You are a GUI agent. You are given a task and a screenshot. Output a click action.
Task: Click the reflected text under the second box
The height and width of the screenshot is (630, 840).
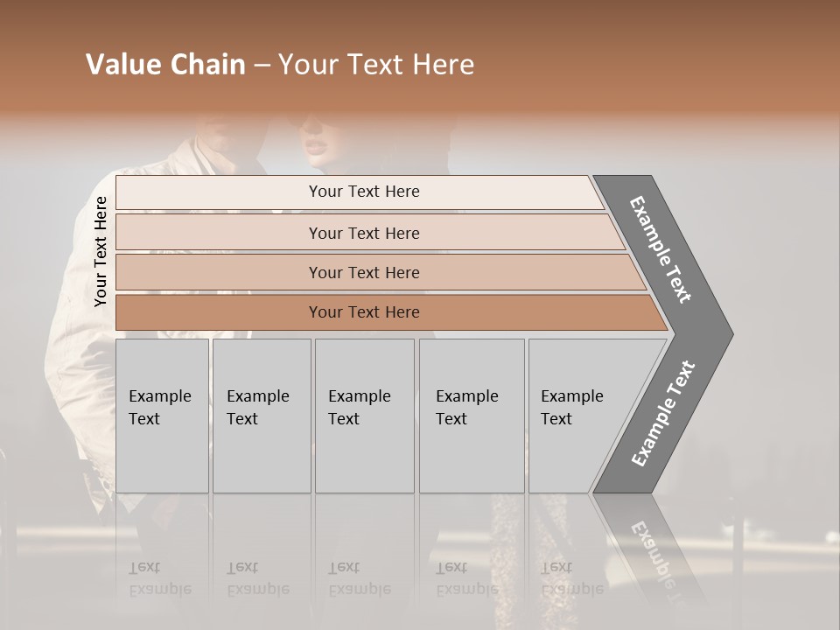pyautogui.click(x=258, y=578)
